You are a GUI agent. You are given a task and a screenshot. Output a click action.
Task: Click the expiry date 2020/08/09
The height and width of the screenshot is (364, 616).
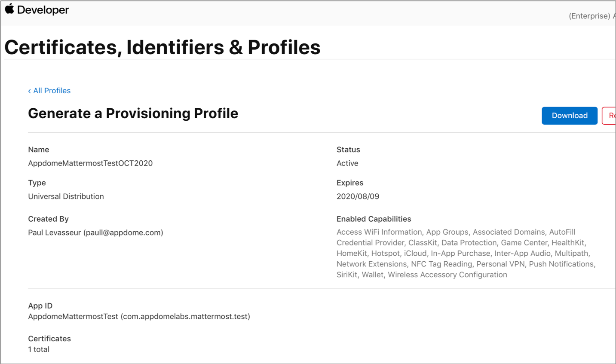pyautogui.click(x=358, y=196)
